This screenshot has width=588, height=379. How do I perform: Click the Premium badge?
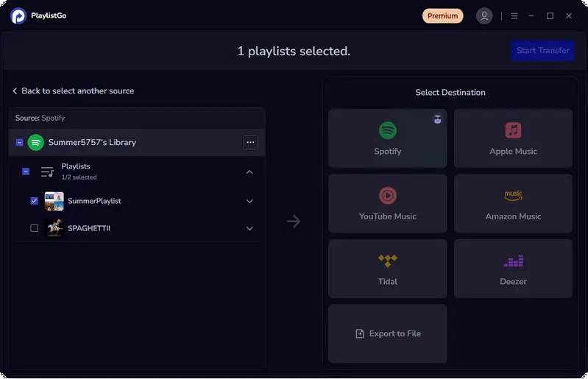(442, 15)
